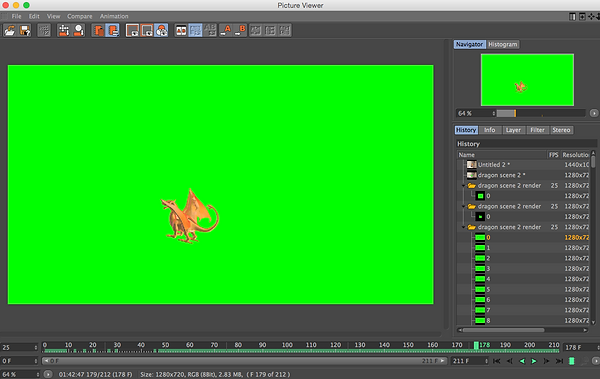The image size is (600, 379).
Task: Open the Animation menu
Action: [x=114, y=16]
